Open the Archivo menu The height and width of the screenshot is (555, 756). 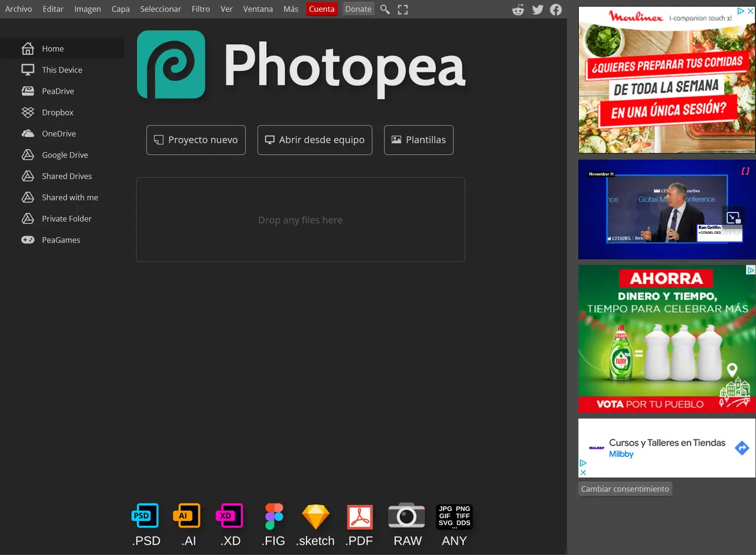[x=18, y=9]
